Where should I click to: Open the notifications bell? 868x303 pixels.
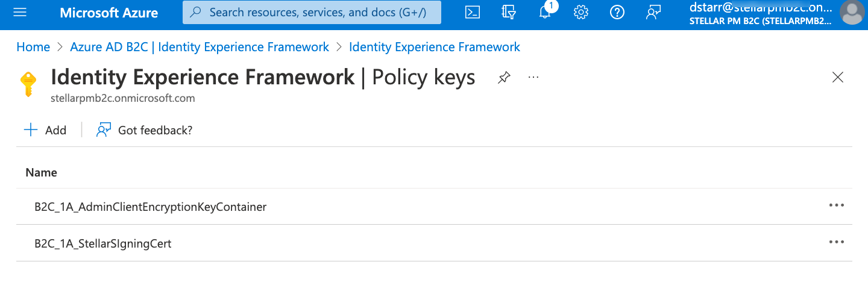point(545,13)
